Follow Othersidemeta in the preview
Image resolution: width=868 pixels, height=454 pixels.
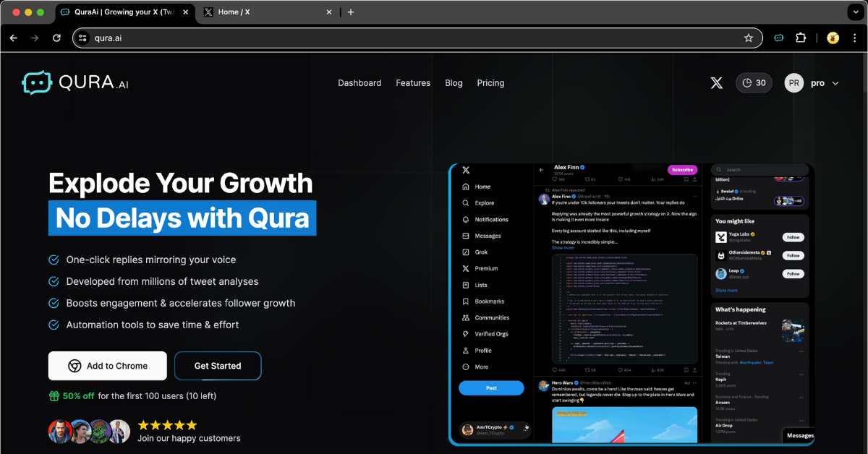pyautogui.click(x=793, y=255)
